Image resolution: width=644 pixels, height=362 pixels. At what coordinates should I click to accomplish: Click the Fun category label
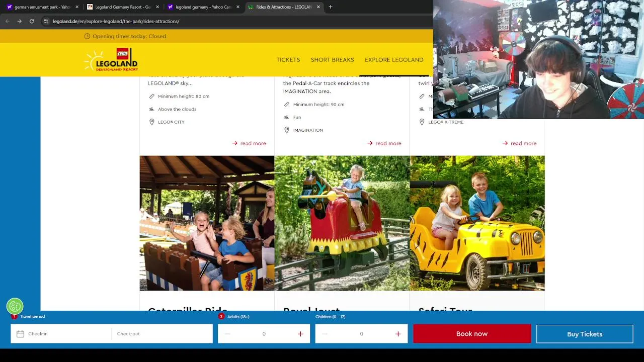(297, 117)
